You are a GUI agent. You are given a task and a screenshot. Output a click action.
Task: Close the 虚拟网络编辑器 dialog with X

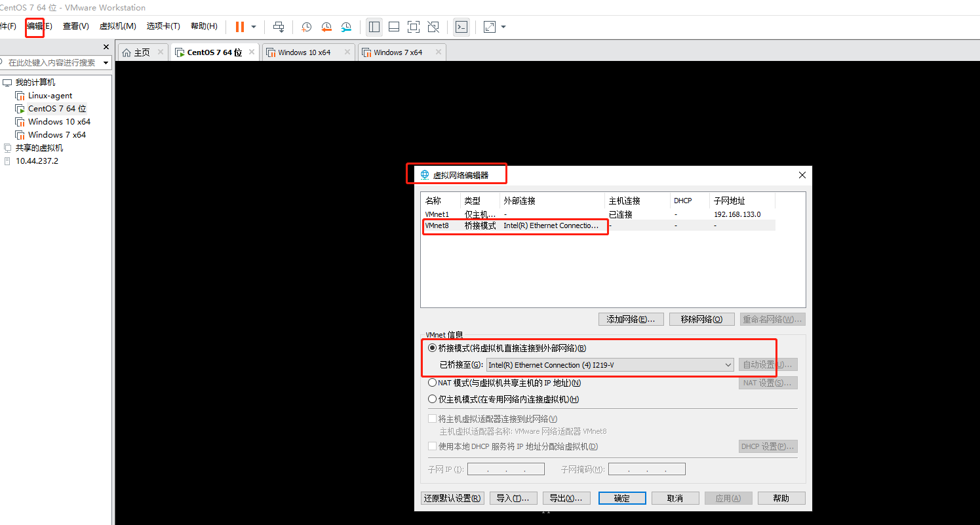click(x=802, y=175)
